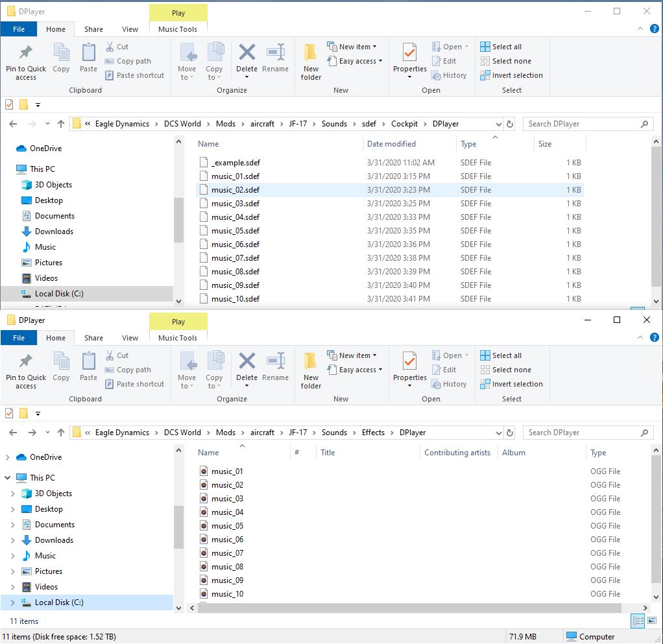Image resolution: width=663 pixels, height=644 pixels.
Task: Go forward in the bottom window navigation
Action: 32,433
